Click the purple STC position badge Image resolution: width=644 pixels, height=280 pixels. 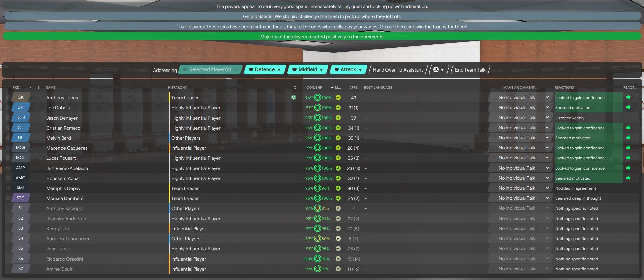(x=21, y=198)
